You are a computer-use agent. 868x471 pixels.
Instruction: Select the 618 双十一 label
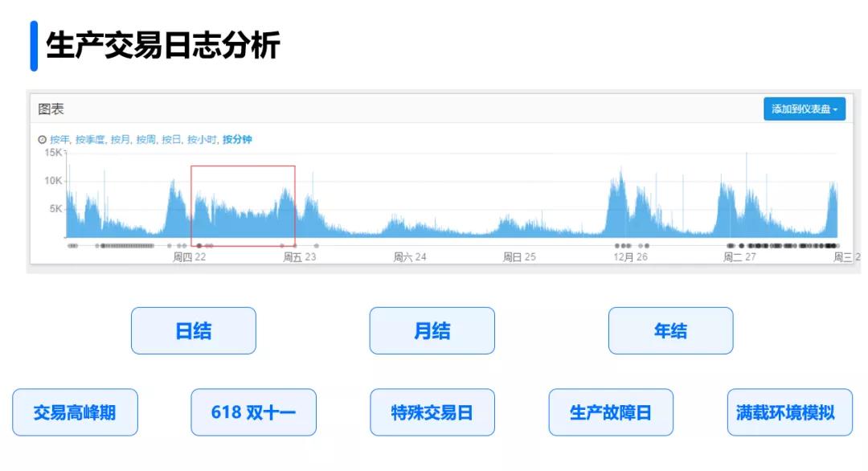coord(253,412)
